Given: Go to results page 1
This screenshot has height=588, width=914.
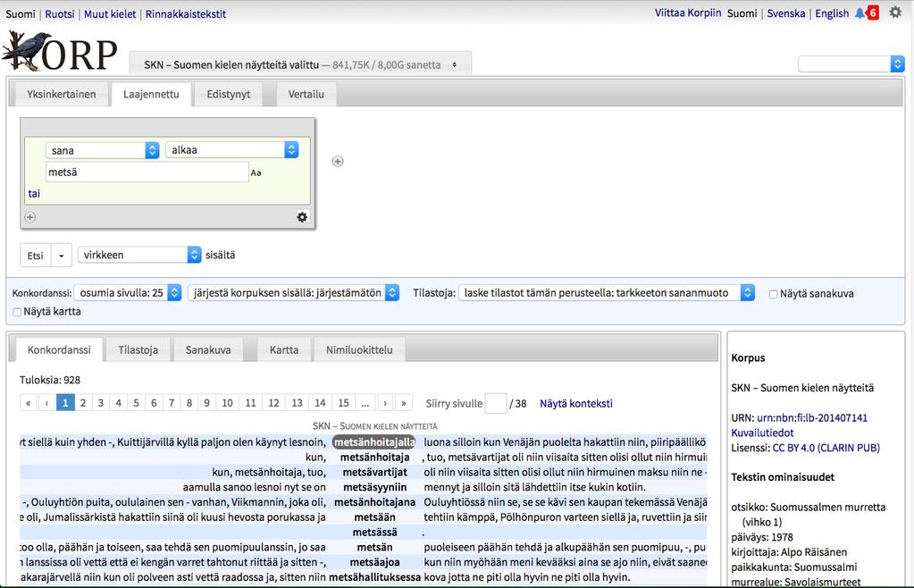Looking at the screenshot, I should 65,403.
